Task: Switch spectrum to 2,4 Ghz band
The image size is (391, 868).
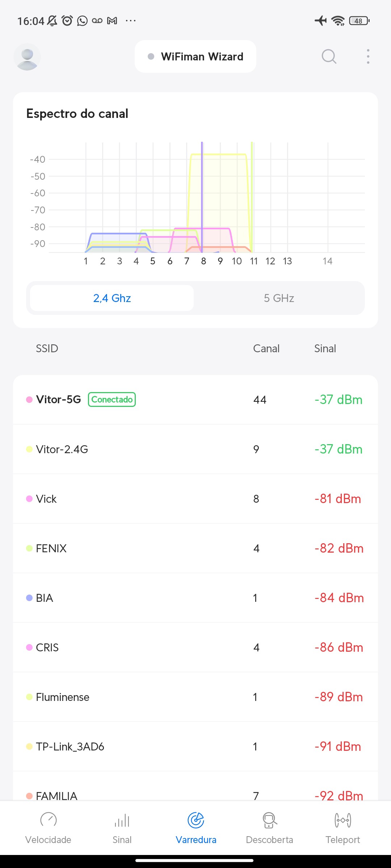Action: [x=112, y=298]
